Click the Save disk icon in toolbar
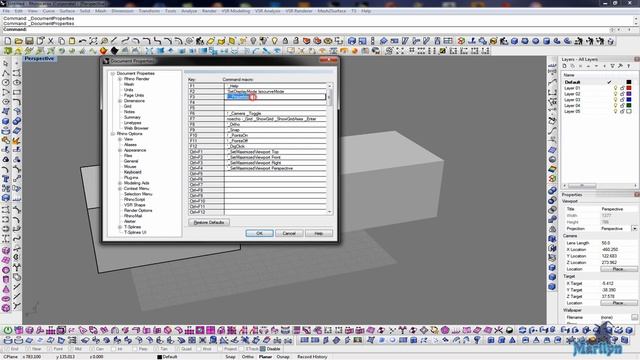640x360 pixels. (x=29, y=41)
